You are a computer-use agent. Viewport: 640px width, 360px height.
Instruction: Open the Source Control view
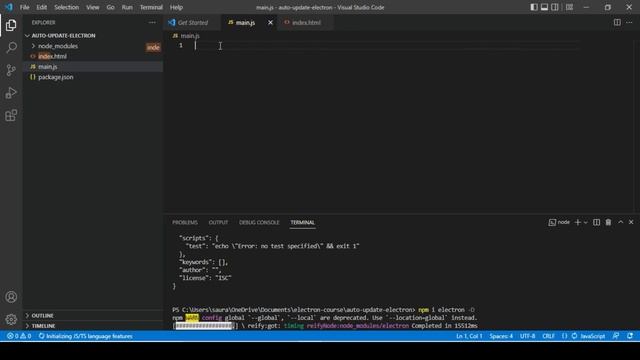click(11, 70)
